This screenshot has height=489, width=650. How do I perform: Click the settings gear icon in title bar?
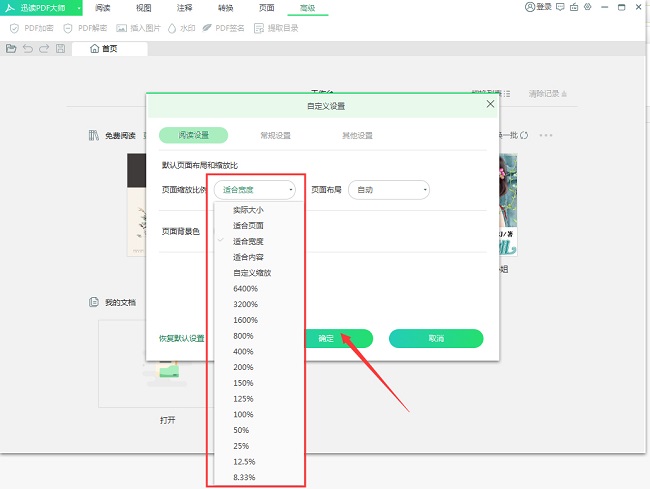(587, 7)
